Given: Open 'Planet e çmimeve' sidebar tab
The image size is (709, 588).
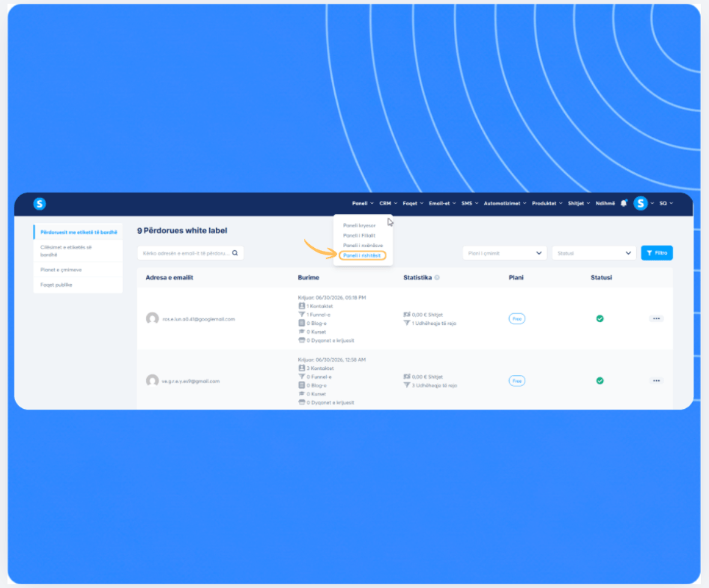Looking at the screenshot, I should [x=78, y=270].
